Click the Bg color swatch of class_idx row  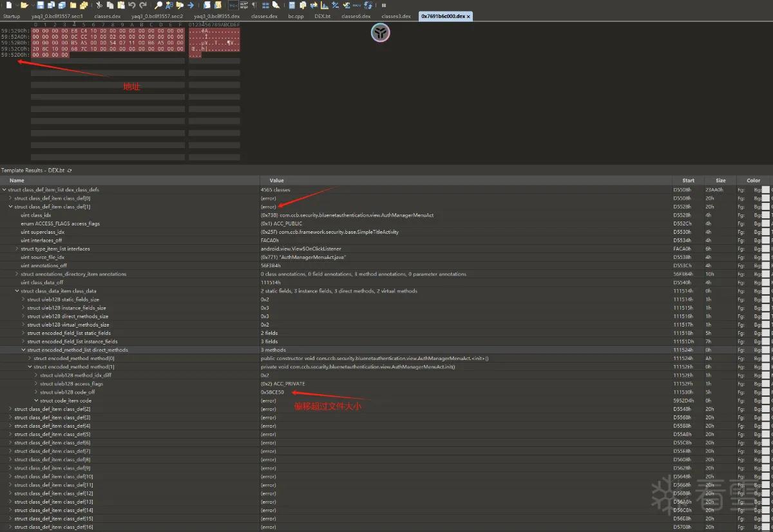coord(766,215)
